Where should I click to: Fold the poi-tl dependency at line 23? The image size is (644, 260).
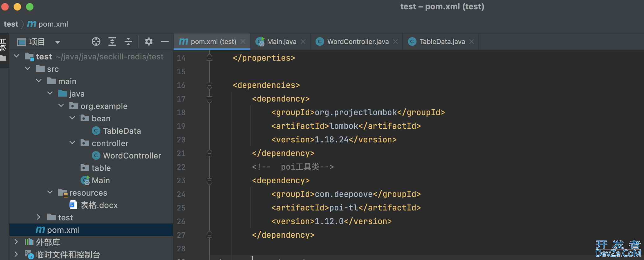(x=210, y=180)
